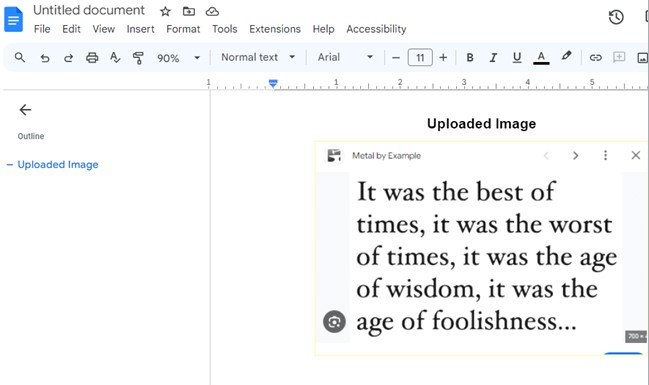Screen dimensions: 649x385
Task: Activate the paint format tool
Action: [x=138, y=58]
